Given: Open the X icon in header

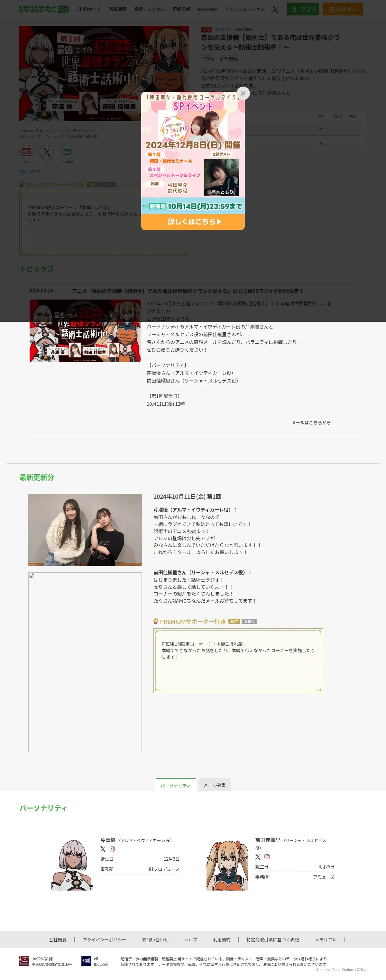Looking at the screenshot, I should pyautogui.click(x=275, y=10).
